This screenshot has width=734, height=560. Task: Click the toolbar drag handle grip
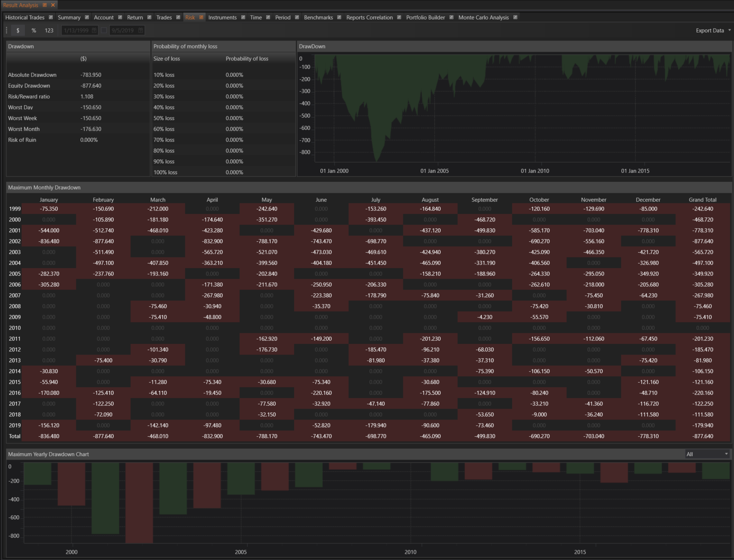tap(7, 30)
